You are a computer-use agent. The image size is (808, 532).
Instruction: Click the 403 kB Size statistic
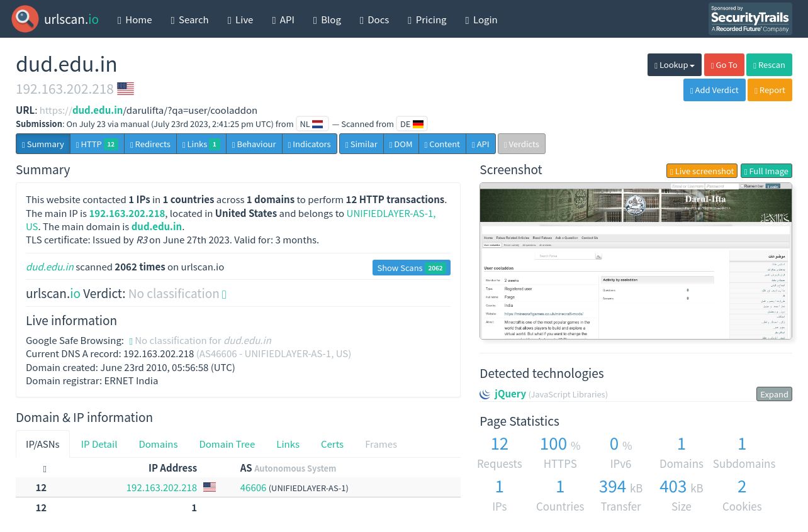click(682, 495)
